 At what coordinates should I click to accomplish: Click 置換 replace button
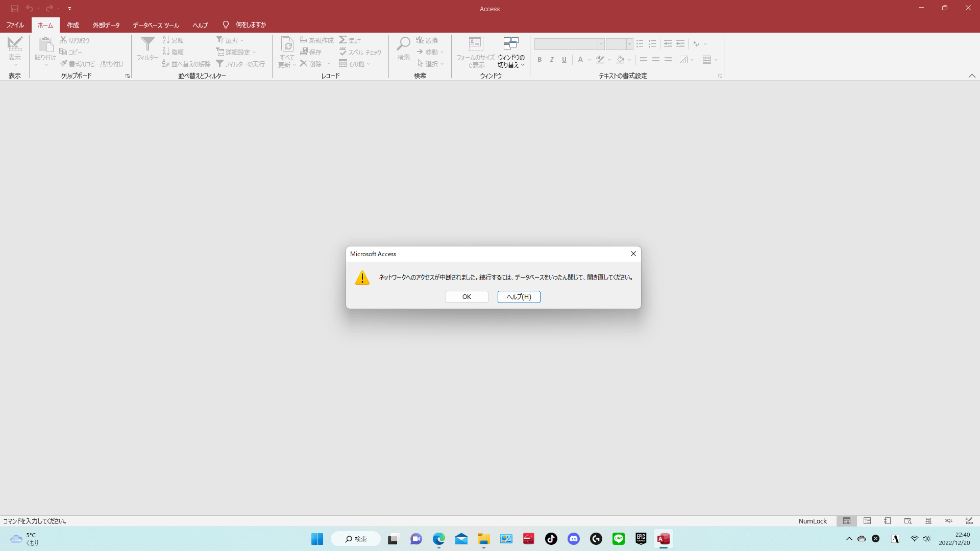427,40
